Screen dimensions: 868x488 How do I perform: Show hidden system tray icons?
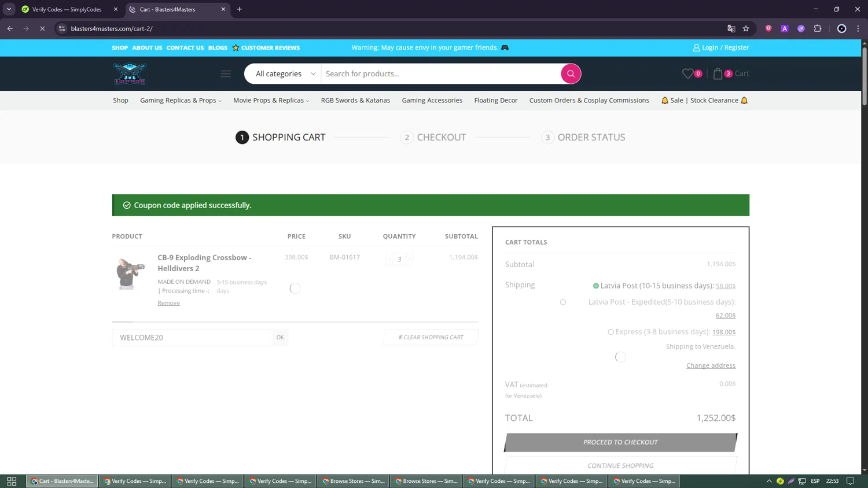point(769,481)
